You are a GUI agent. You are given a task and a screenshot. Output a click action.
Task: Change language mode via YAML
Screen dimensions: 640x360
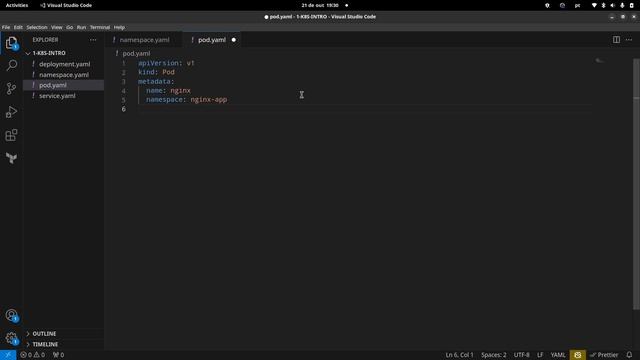point(558,355)
